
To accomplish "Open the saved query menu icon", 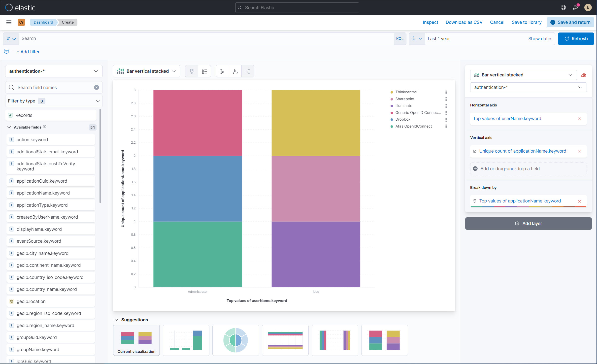I will (11, 39).
